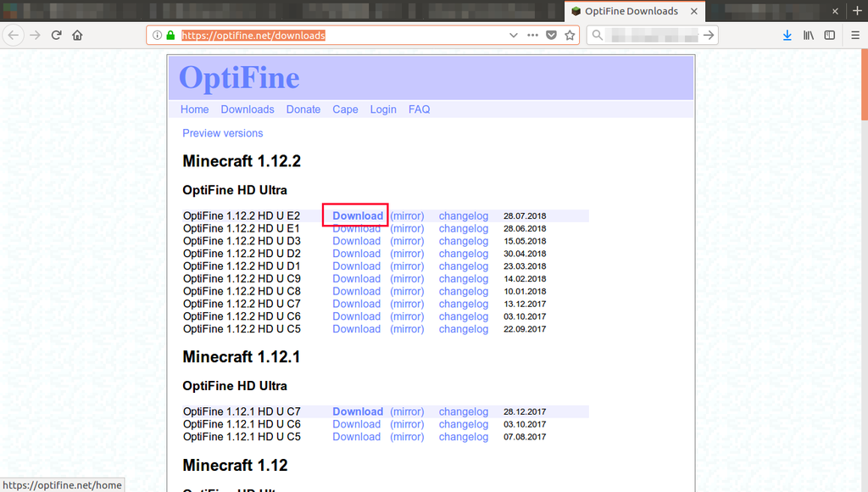Go back to the previous page
868x492 pixels.
(x=14, y=36)
